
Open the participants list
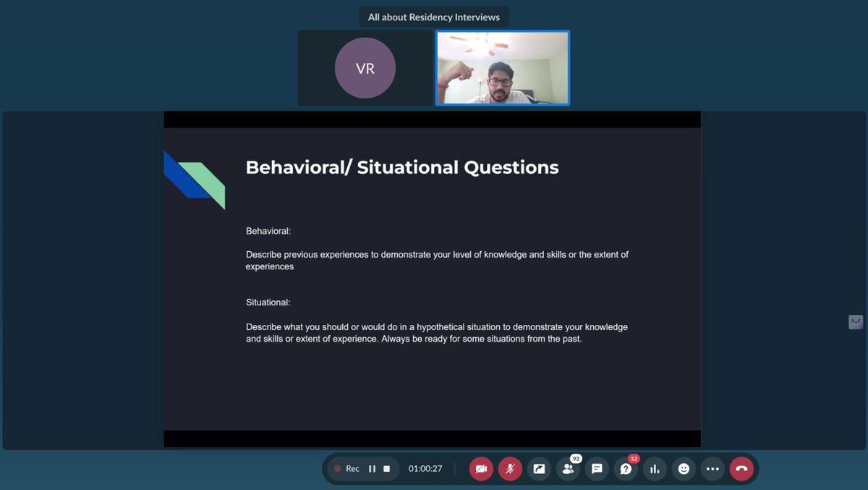pyautogui.click(x=568, y=469)
